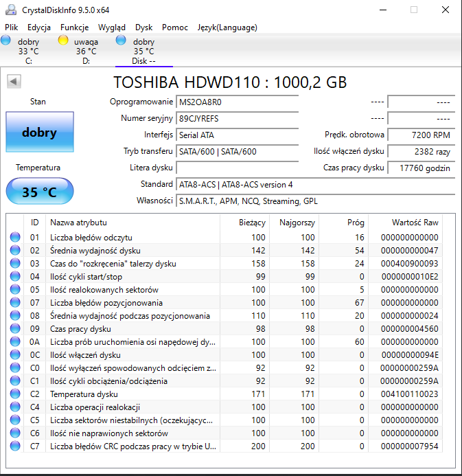Click the disk title TOSHIBA HDWD110 : 1000,2 GB
The image size is (462, 476).
tap(230, 82)
